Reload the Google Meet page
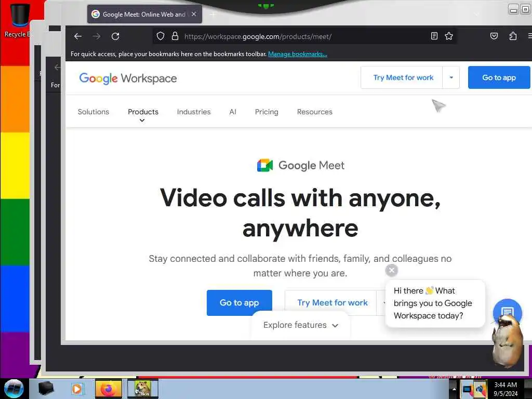Screen dimensions: 532x399 115,36
